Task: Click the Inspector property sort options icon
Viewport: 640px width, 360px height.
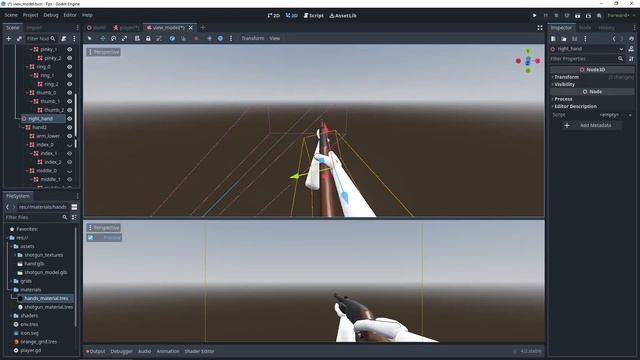Action: (631, 59)
